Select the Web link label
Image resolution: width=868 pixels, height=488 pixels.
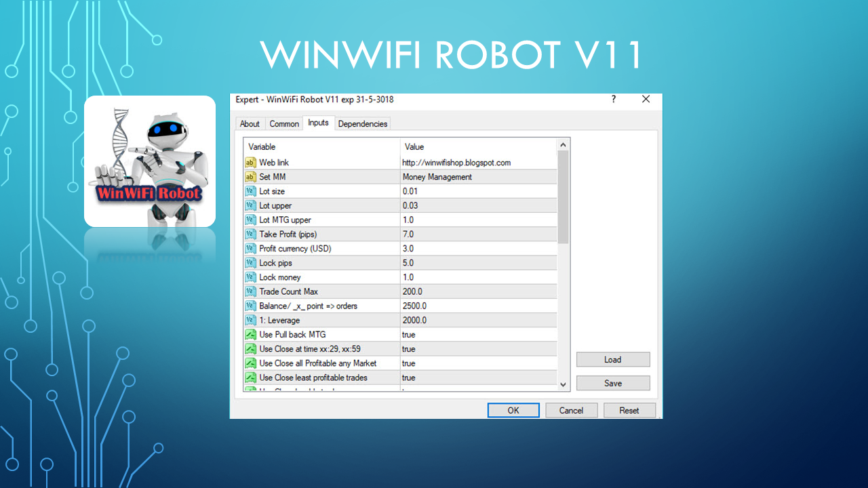coord(274,163)
